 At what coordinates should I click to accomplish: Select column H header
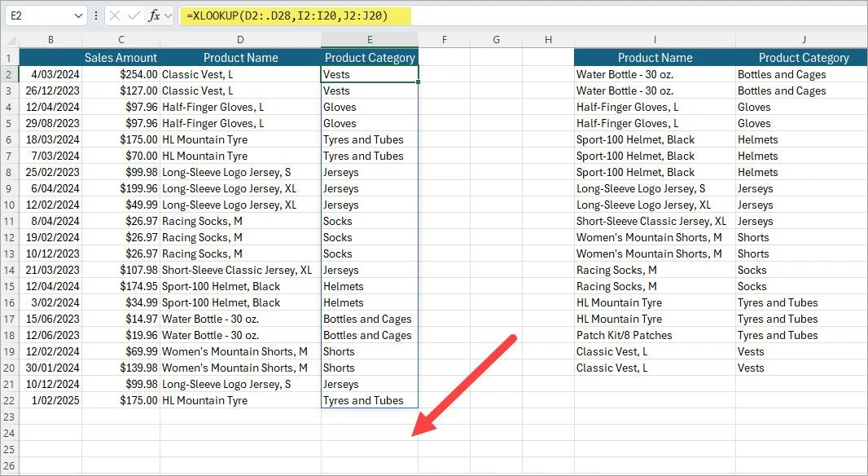coord(548,39)
